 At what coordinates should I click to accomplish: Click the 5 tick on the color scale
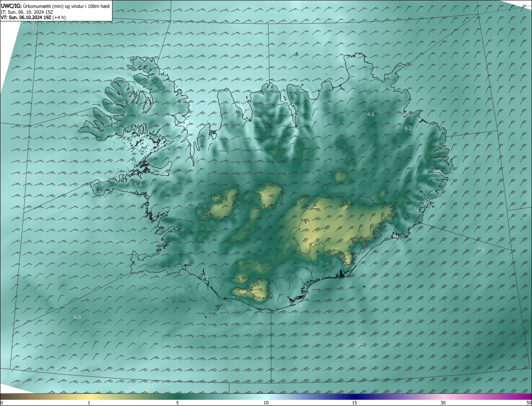177,403
